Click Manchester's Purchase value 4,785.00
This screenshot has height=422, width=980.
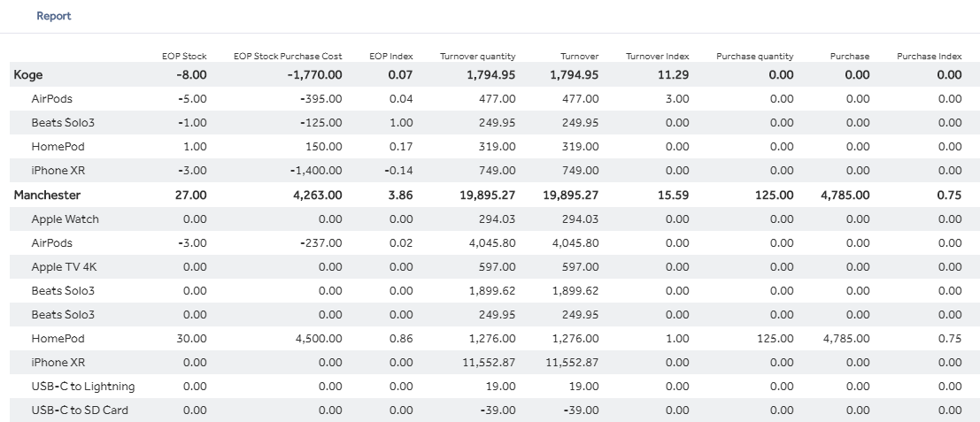click(845, 195)
